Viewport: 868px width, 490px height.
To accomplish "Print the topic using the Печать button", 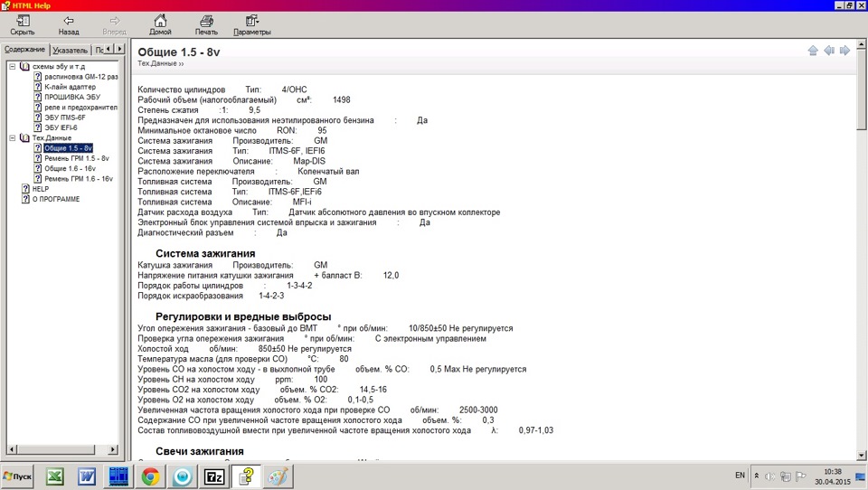I will point(206,25).
